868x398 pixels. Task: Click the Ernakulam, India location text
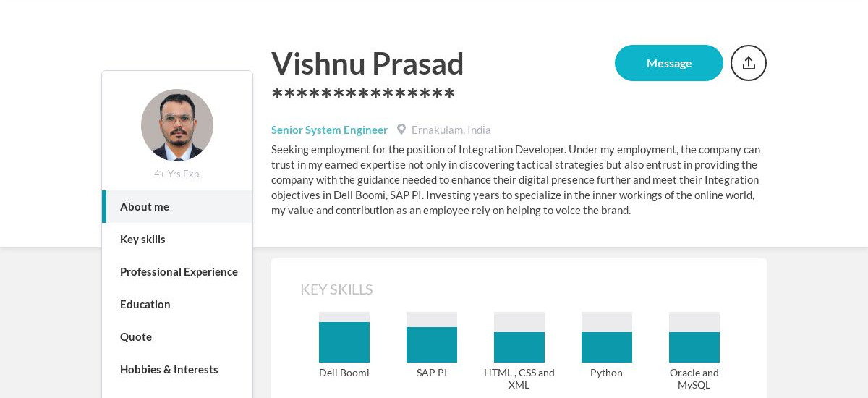click(x=451, y=130)
